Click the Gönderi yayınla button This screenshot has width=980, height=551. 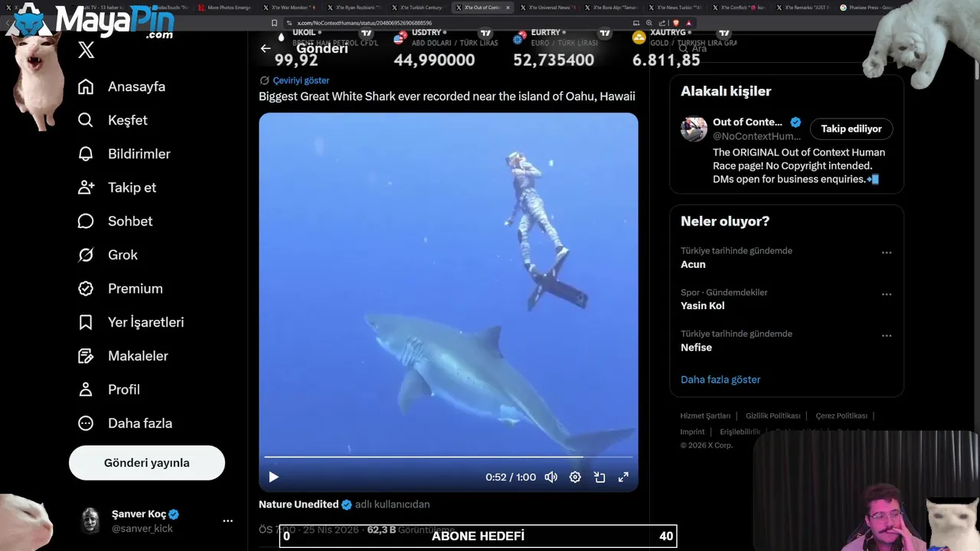(x=147, y=463)
